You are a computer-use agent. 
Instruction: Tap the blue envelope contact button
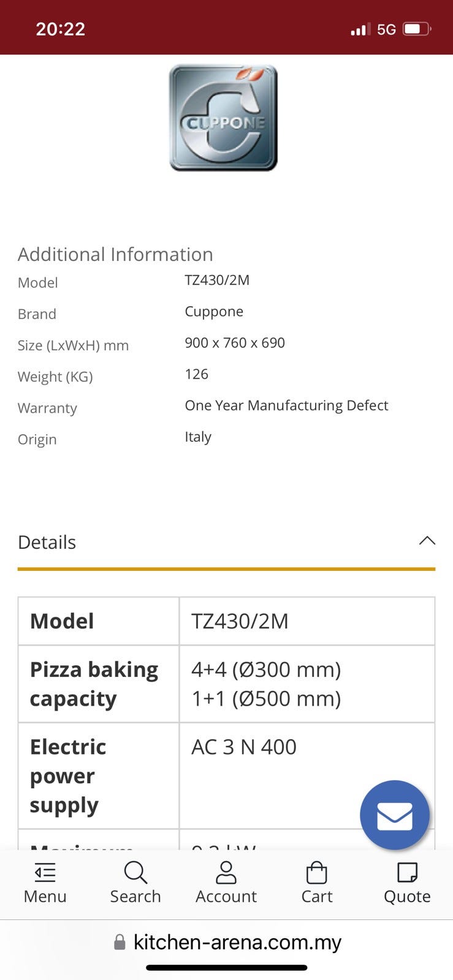pos(394,815)
